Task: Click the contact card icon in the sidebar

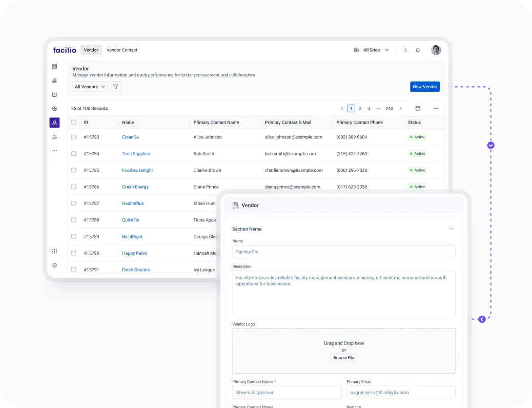Action: coord(54,94)
